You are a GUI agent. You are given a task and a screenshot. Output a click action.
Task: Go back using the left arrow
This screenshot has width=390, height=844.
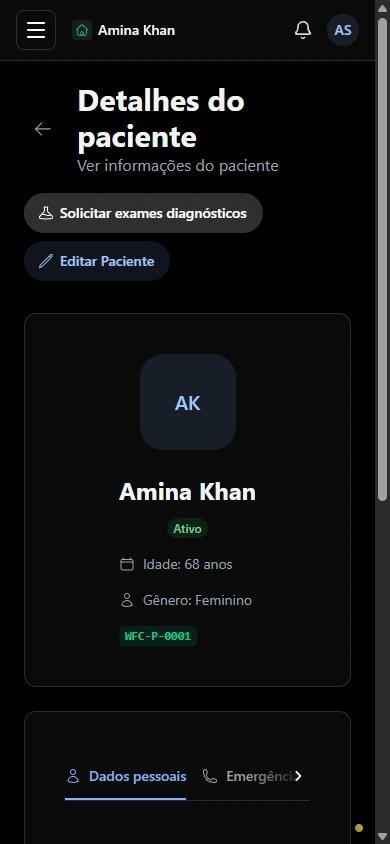coord(42,129)
